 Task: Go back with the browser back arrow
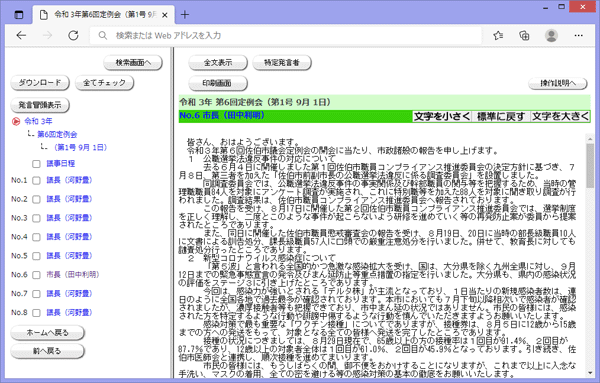click(x=21, y=36)
